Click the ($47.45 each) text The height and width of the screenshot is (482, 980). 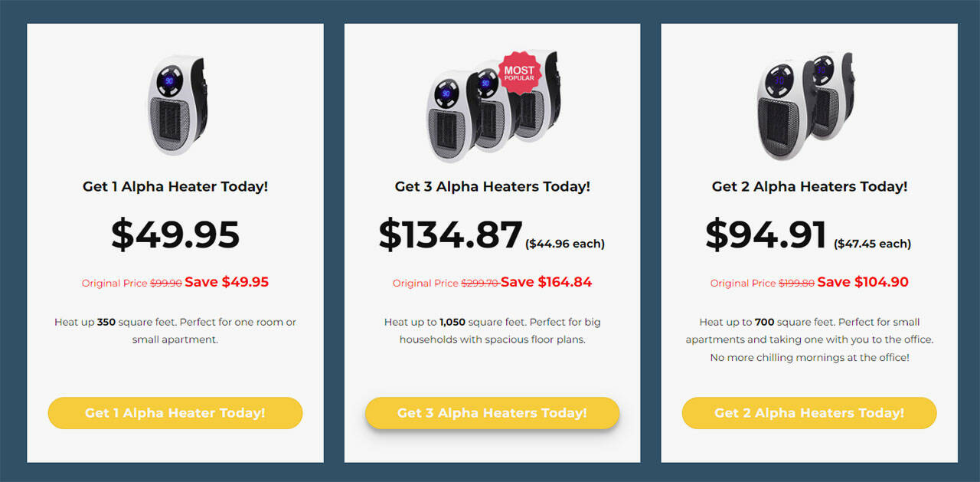[872, 244]
